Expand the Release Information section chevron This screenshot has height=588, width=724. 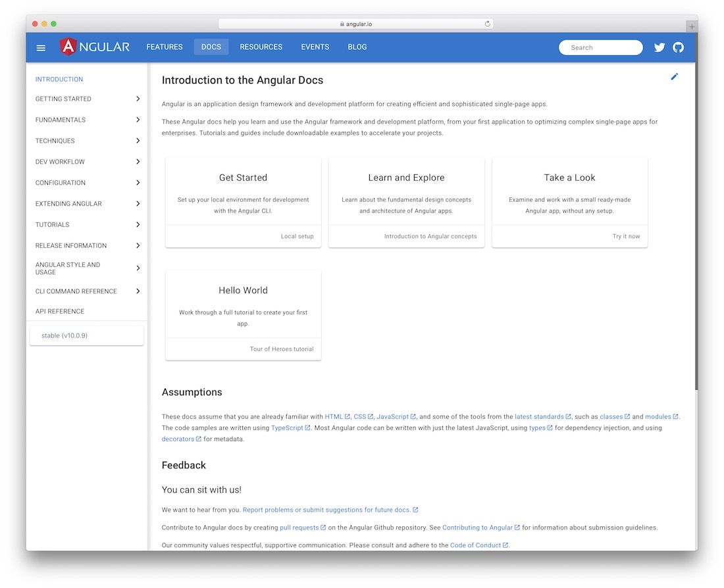pyautogui.click(x=138, y=245)
